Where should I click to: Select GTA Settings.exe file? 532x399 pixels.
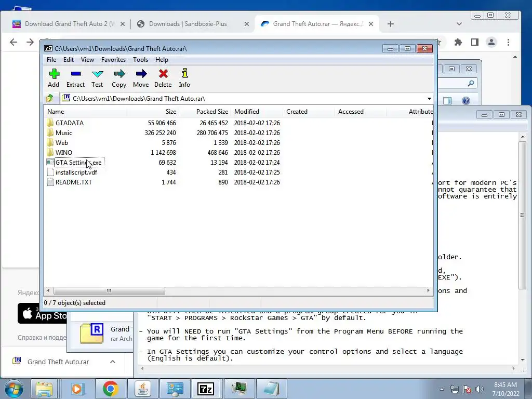click(x=78, y=163)
